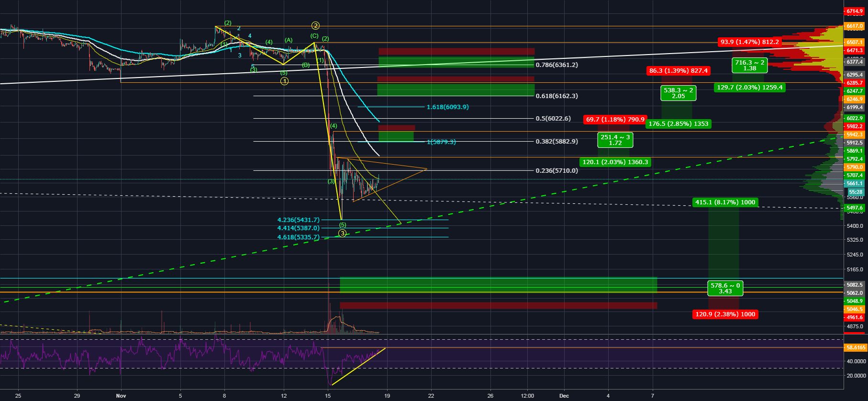The height and width of the screenshot is (401, 868).
Task: Select the 4.618(5335.7) extension label
Action: (298, 237)
